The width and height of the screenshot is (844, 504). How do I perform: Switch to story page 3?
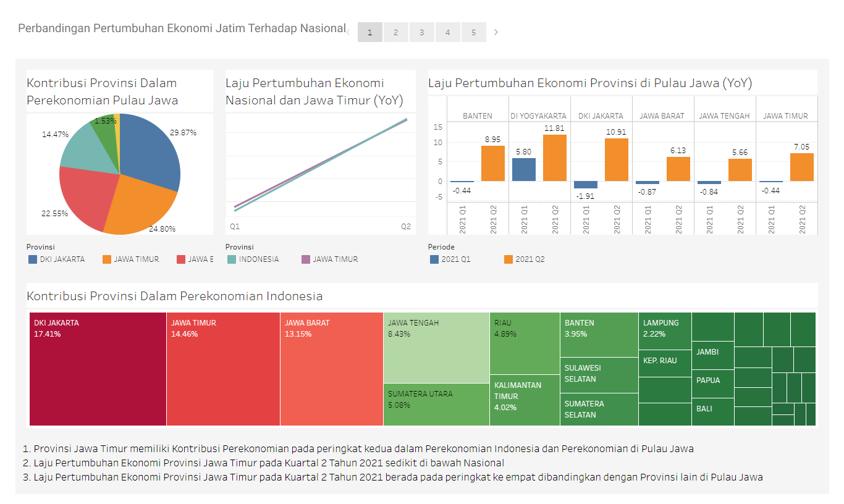tap(421, 32)
